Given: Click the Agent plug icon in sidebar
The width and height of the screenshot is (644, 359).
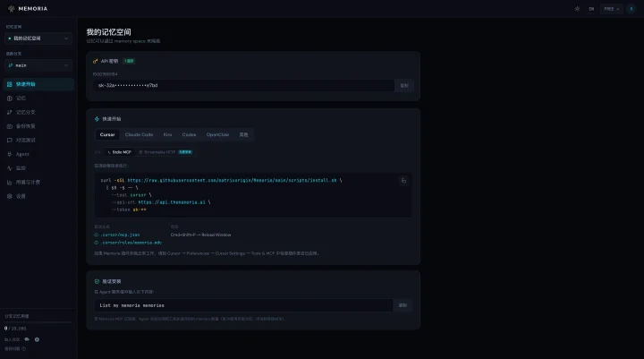Looking at the screenshot, I should coord(10,154).
